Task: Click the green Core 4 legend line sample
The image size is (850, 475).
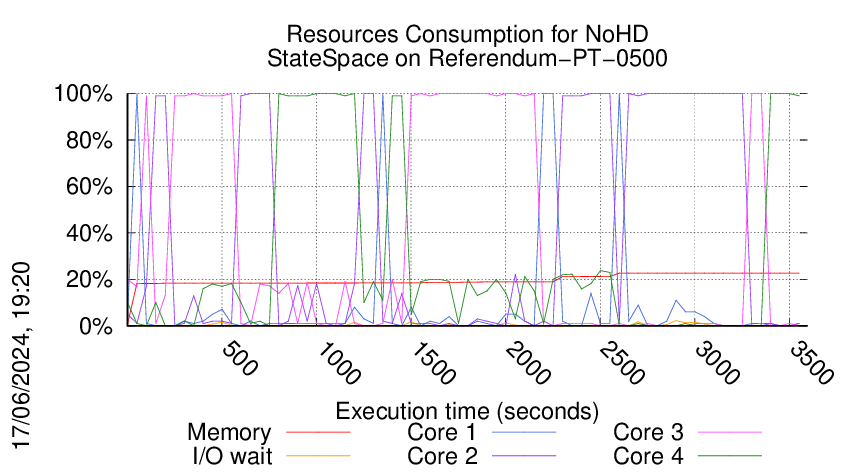Action: [730, 456]
